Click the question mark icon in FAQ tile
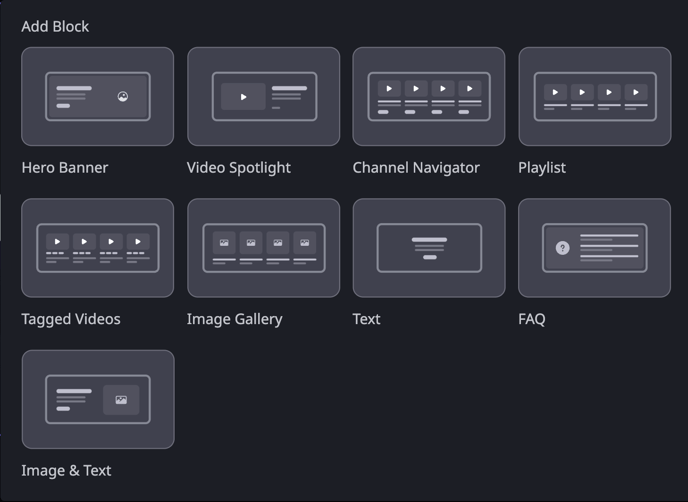Screen dimensions: 688x502 (x=563, y=248)
